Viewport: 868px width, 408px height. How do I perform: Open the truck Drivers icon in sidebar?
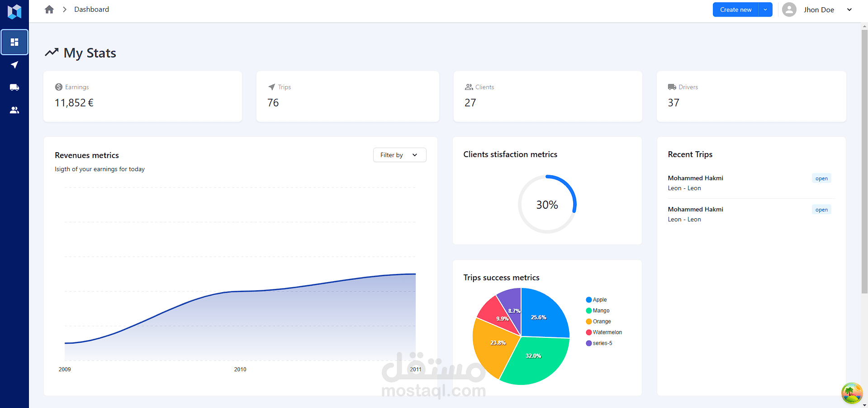14,87
